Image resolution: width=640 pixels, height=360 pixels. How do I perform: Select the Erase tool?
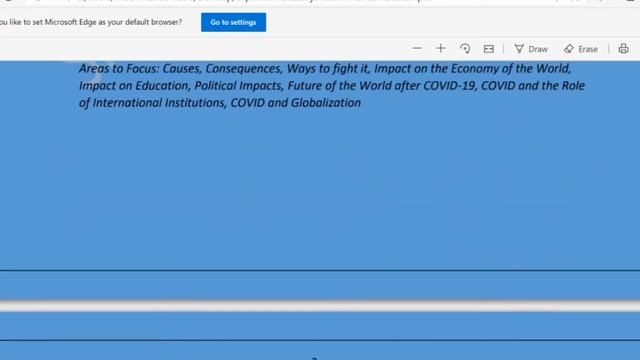click(x=580, y=49)
